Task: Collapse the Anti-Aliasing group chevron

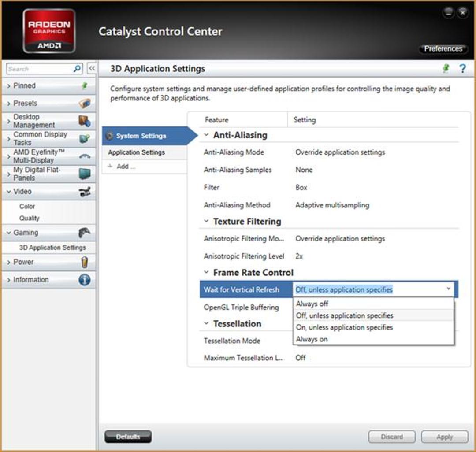Action: 206,135
